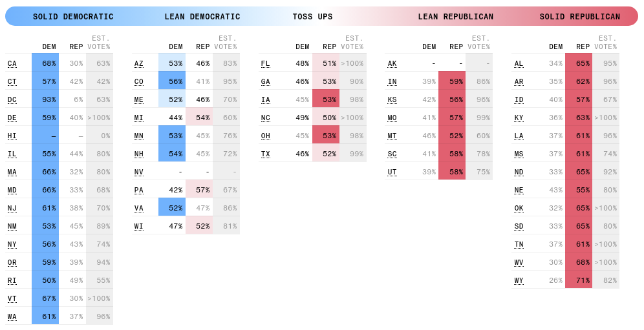Open the GA state link
644x330 pixels.
[265, 81]
